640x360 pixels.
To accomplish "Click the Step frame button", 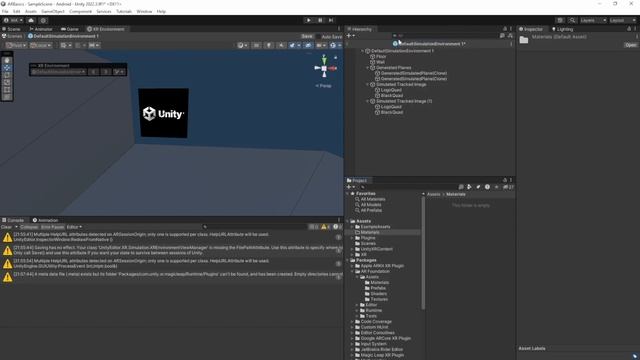I will tap(331, 20).
